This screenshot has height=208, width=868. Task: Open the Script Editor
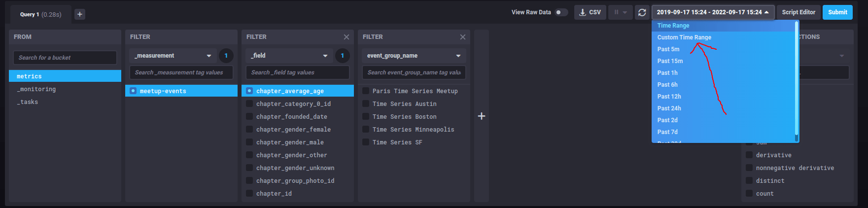click(798, 12)
